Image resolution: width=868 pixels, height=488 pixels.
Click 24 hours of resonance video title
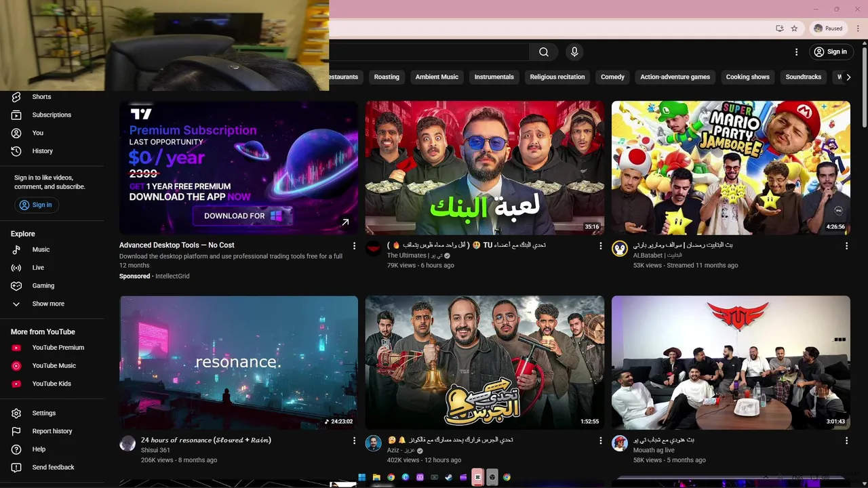(x=206, y=441)
